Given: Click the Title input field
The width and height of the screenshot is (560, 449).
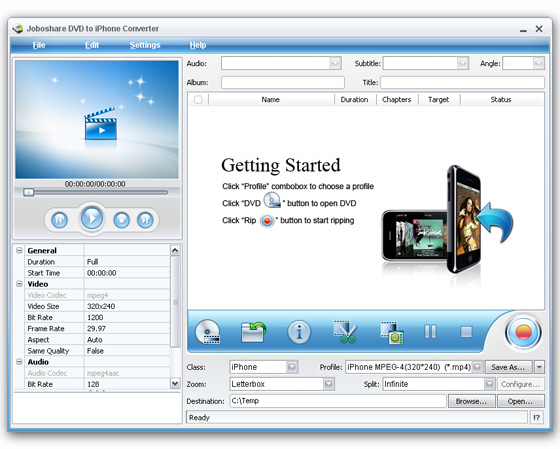Looking at the screenshot, I should click(462, 82).
